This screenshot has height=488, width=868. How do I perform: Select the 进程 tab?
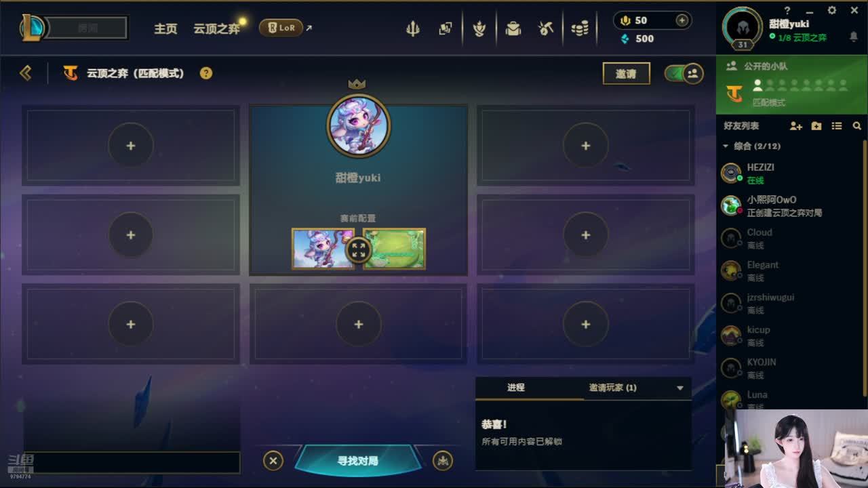coord(516,388)
